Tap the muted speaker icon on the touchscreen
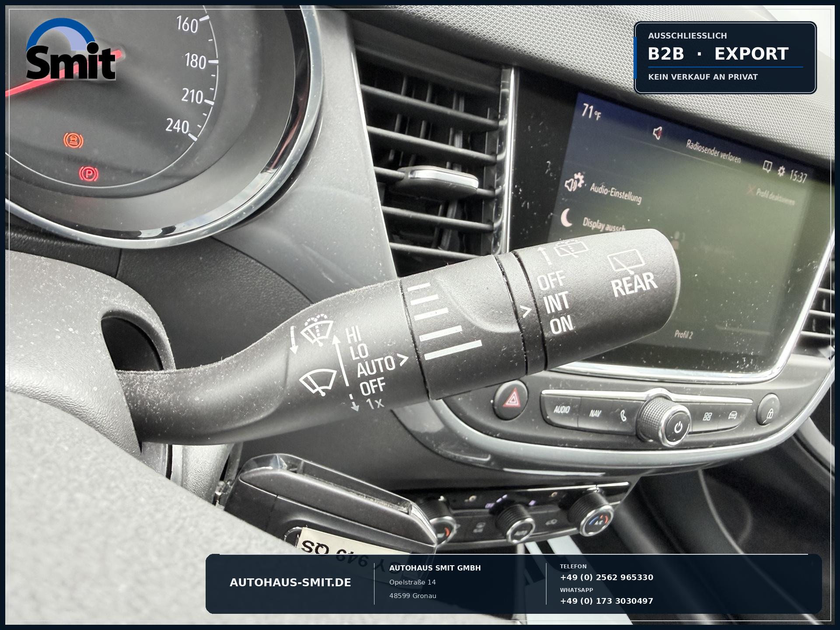This screenshot has height=630, width=840. pos(657,133)
